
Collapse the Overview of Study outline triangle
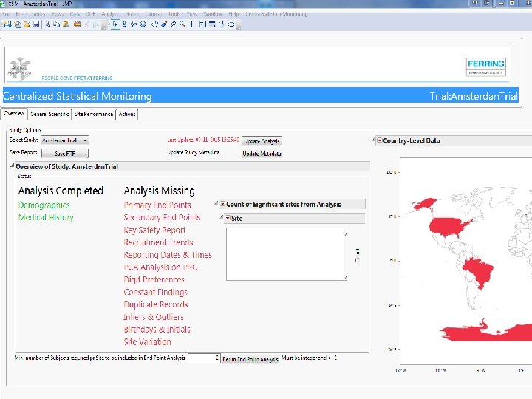[x=13, y=166]
